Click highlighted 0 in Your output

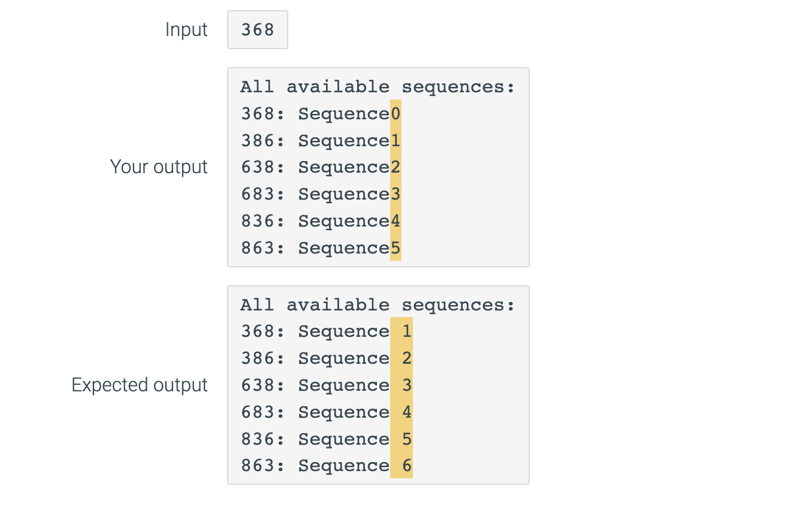click(x=396, y=113)
